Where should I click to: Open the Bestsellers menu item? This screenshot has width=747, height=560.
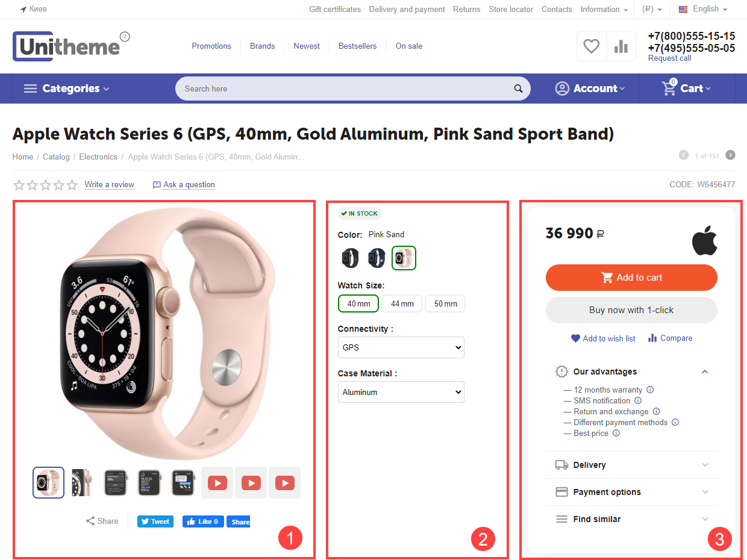click(x=357, y=46)
